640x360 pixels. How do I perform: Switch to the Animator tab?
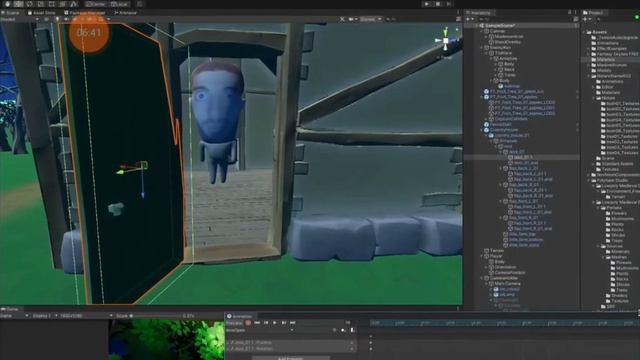125,13
